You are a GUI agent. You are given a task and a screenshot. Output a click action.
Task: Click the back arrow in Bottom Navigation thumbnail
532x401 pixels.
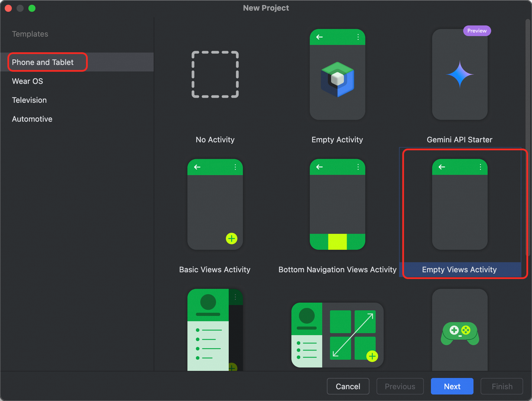(x=319, y=167)
